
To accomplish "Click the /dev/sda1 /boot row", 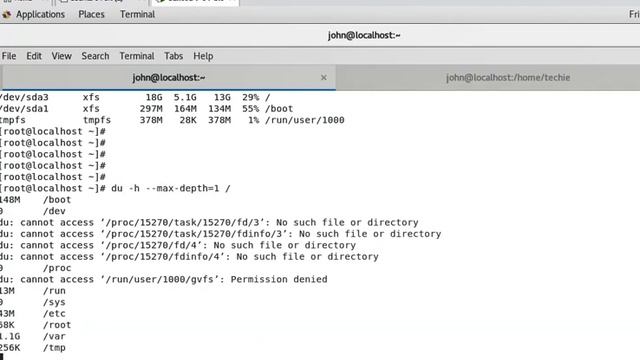I will pyautogui.click(x=147, y=109).
